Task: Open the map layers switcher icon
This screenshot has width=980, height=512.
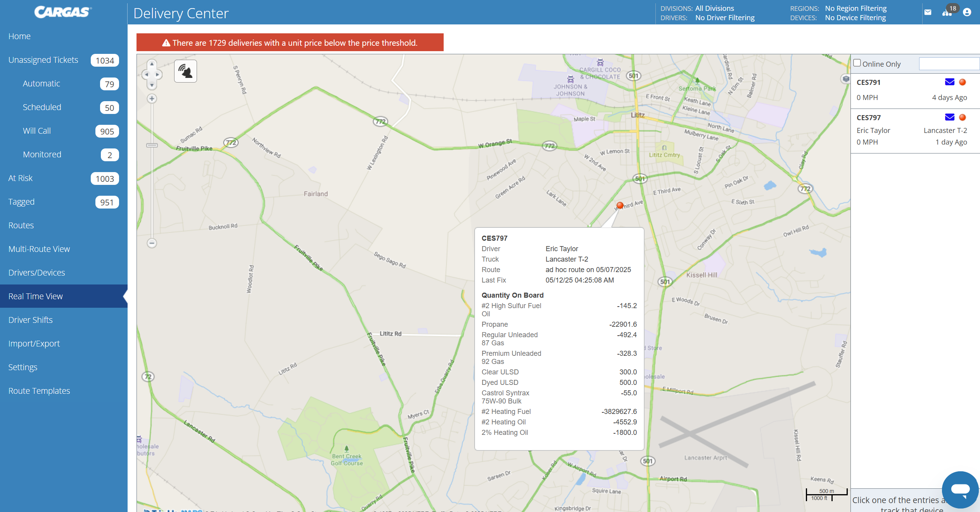Action: click(x=846, y=79)
